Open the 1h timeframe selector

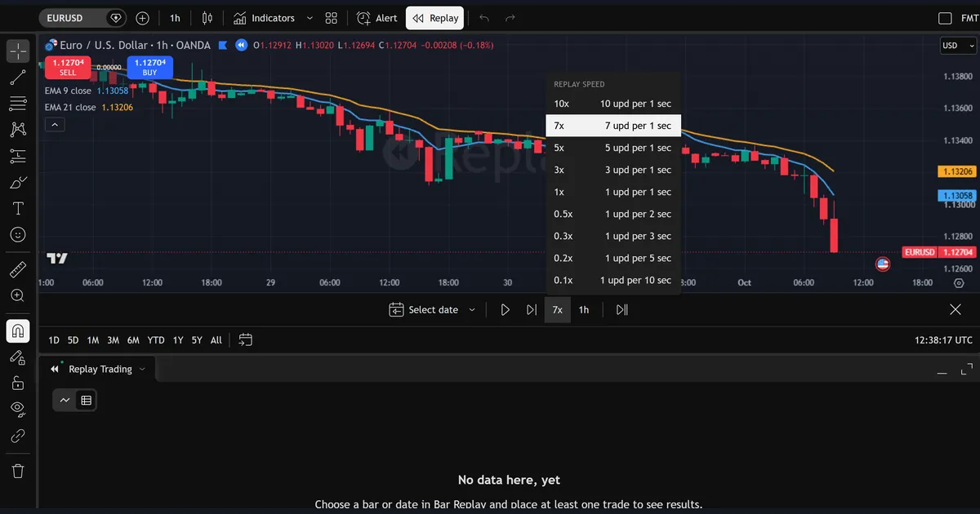click(175, 18)
